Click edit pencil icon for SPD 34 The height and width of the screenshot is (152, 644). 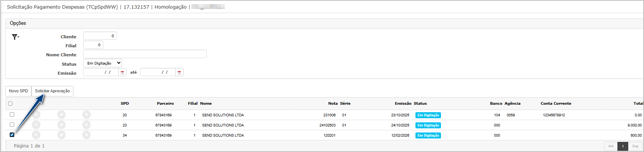pyautogui.click(x=61, y=135)
